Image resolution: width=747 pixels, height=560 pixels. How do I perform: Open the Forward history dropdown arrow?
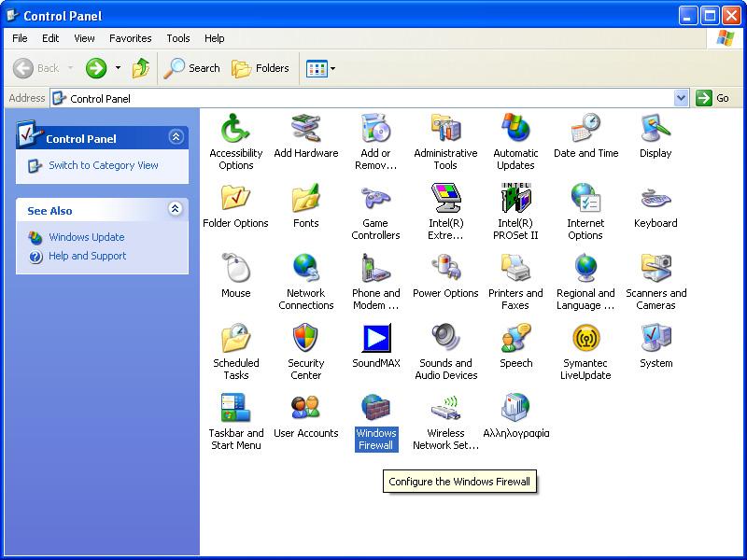pos(118,68)
